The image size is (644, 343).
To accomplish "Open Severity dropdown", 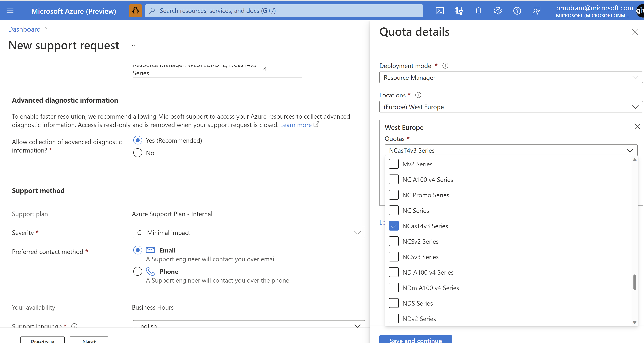I will [249, 233].
